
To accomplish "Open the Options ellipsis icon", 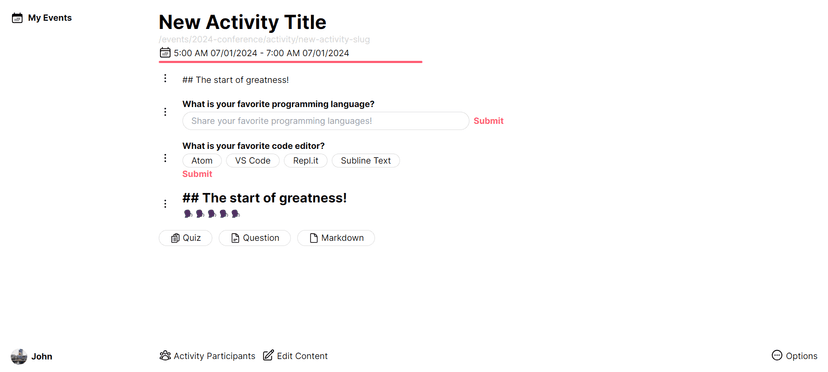I will (777, 356).
